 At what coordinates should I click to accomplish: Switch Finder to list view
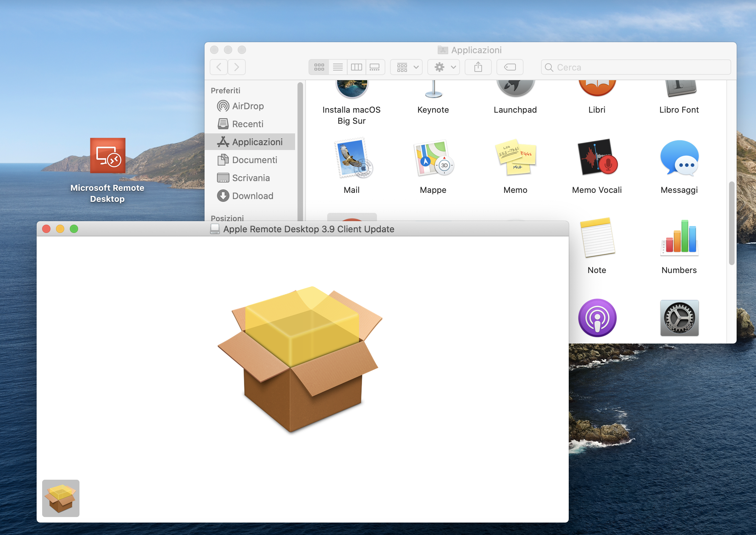pyautogui.click(x=338, y=67)
